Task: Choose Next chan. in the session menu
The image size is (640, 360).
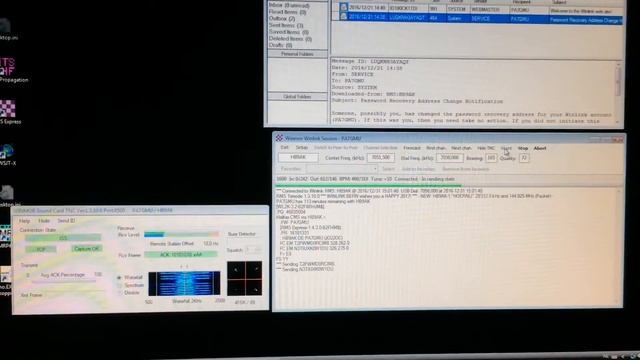Action: 461,148
